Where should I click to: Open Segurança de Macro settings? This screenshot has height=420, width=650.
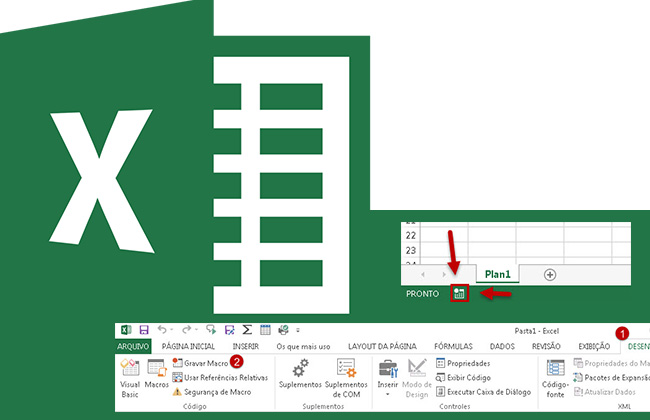coord(212,392)
